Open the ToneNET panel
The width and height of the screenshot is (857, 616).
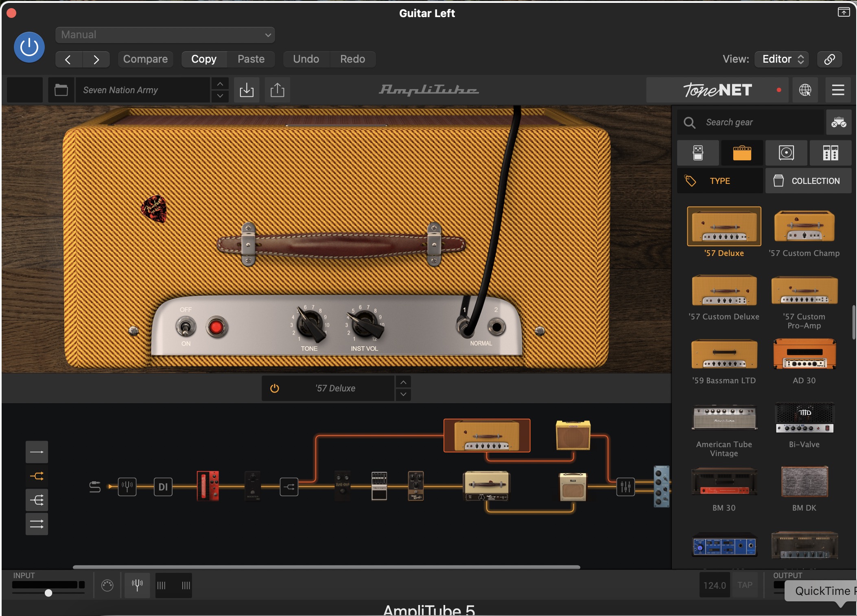pos(717,90)
